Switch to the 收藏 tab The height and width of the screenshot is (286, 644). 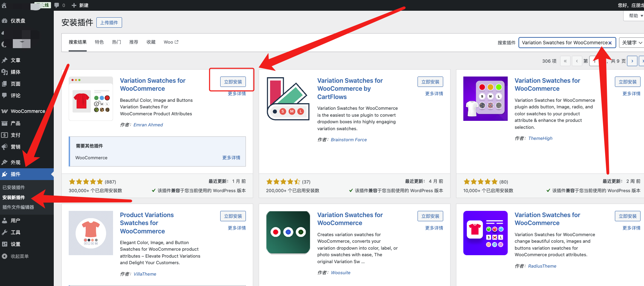[151, 42]
